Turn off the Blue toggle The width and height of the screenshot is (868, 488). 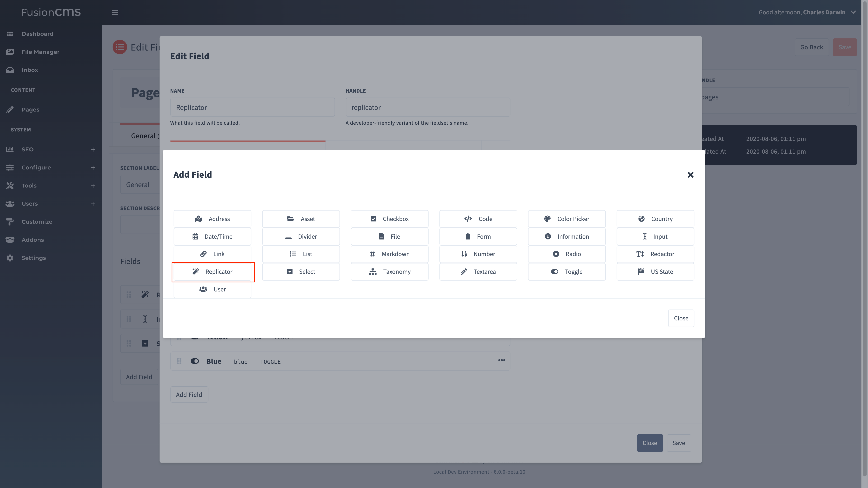(195, 361)
